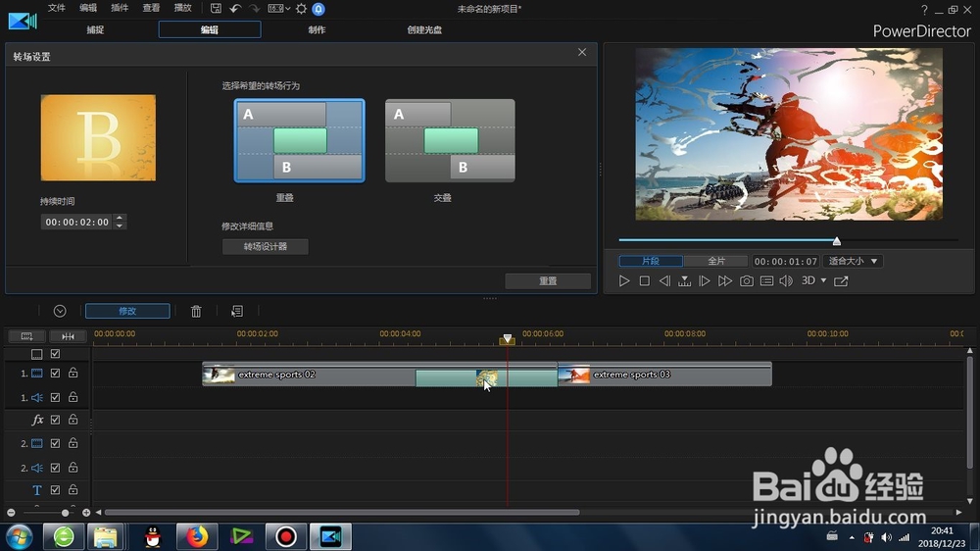Switch to the 捕捉 workspace tab
The height and width of the screenshot is (551, 980).
[95, 29]
